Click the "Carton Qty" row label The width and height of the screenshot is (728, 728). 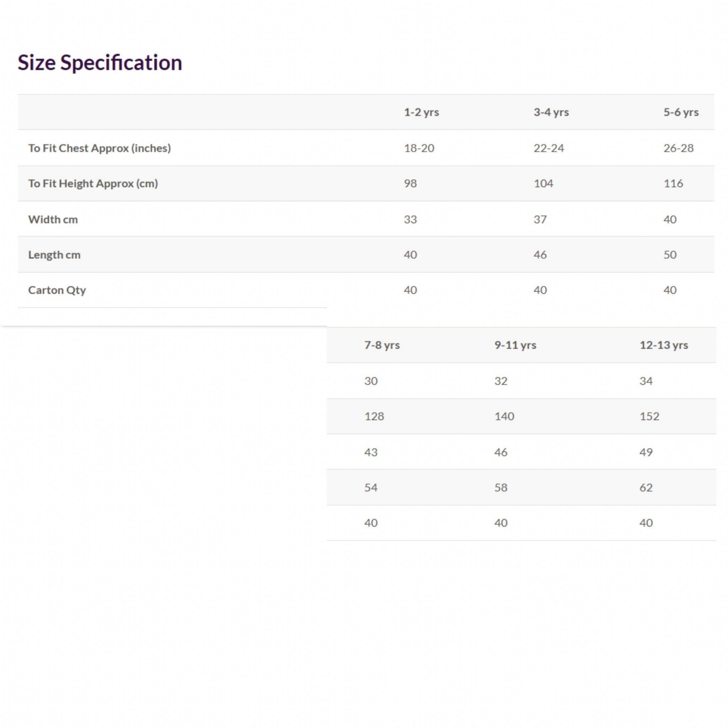57,290
